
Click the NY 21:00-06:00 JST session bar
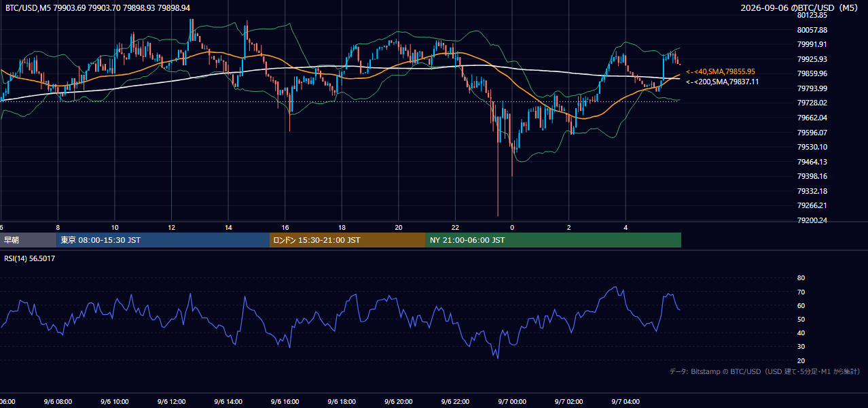tap(554, 240)
